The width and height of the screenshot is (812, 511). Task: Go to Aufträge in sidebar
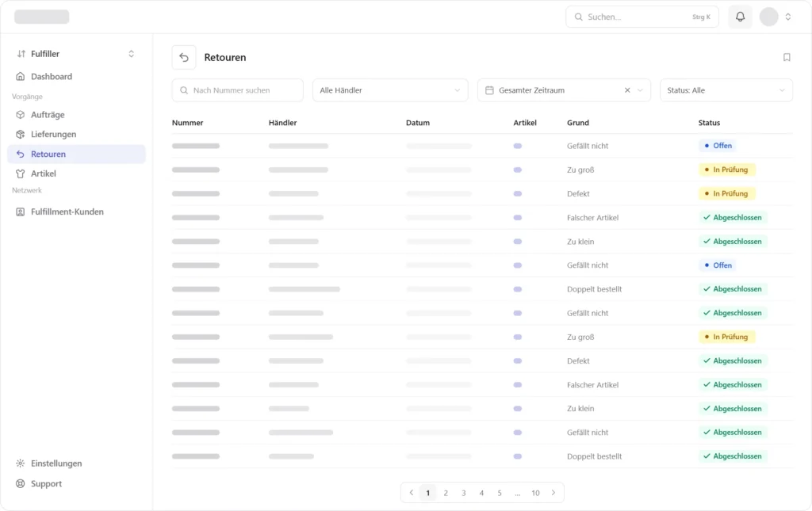click(x=76, y=115)
